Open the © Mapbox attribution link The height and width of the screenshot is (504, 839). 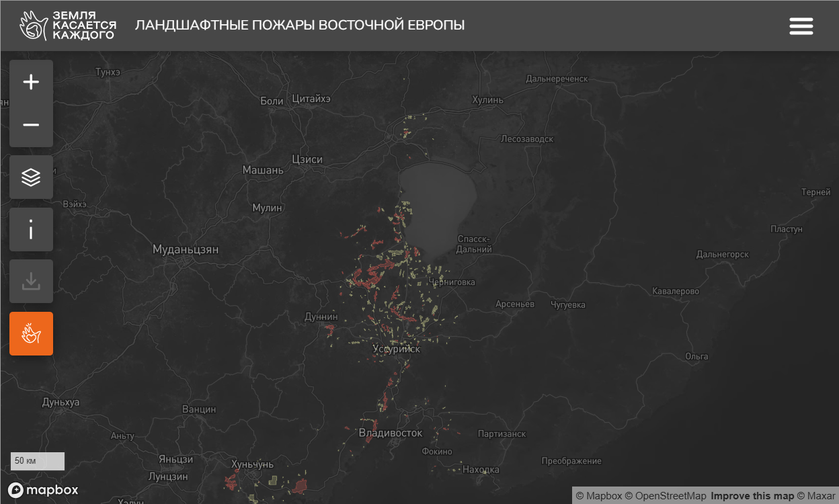click(x=599, y=496)
